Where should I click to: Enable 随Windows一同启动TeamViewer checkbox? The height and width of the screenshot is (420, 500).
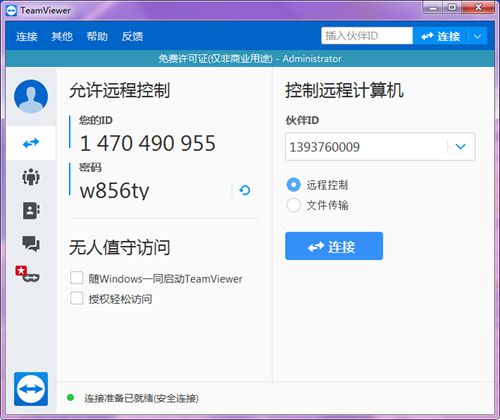tap(77, 278)
